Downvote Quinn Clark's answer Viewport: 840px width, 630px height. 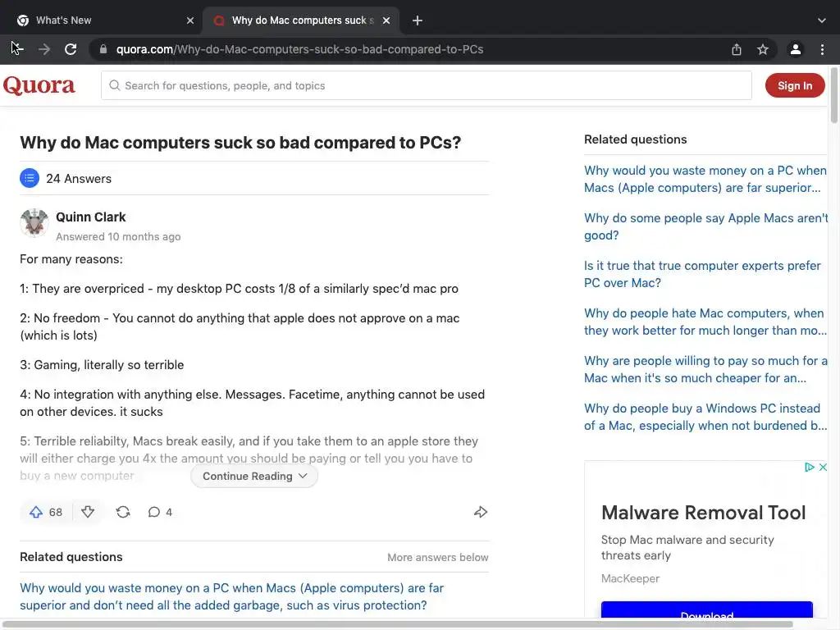coord(88,512)
